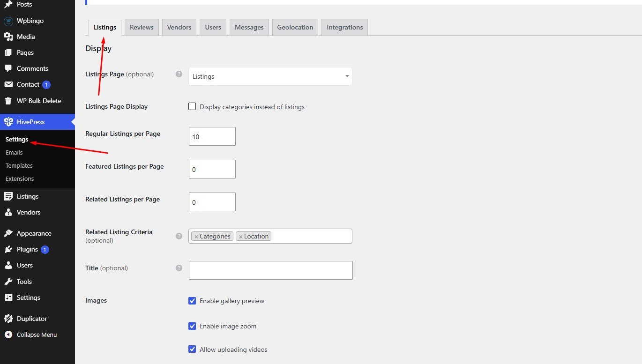
Task: Click the Title text input field
Action: pyautogui.click(x=271, y=270)
